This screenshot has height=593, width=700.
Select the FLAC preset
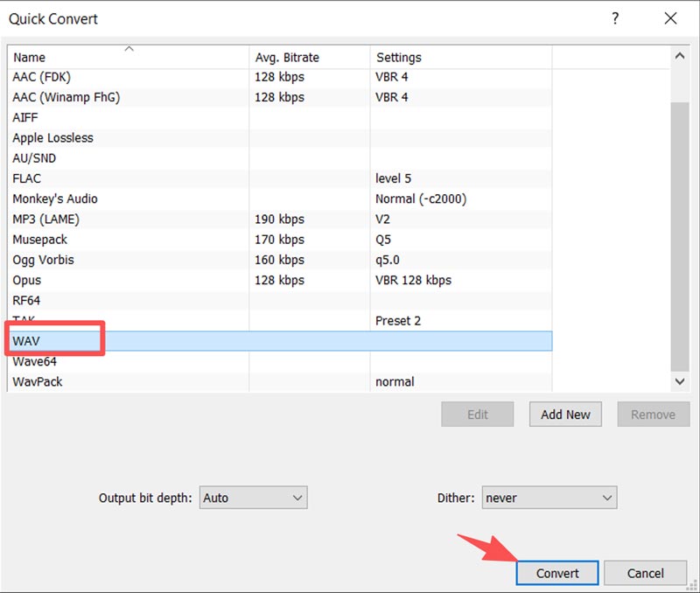[x=279, y=178]
